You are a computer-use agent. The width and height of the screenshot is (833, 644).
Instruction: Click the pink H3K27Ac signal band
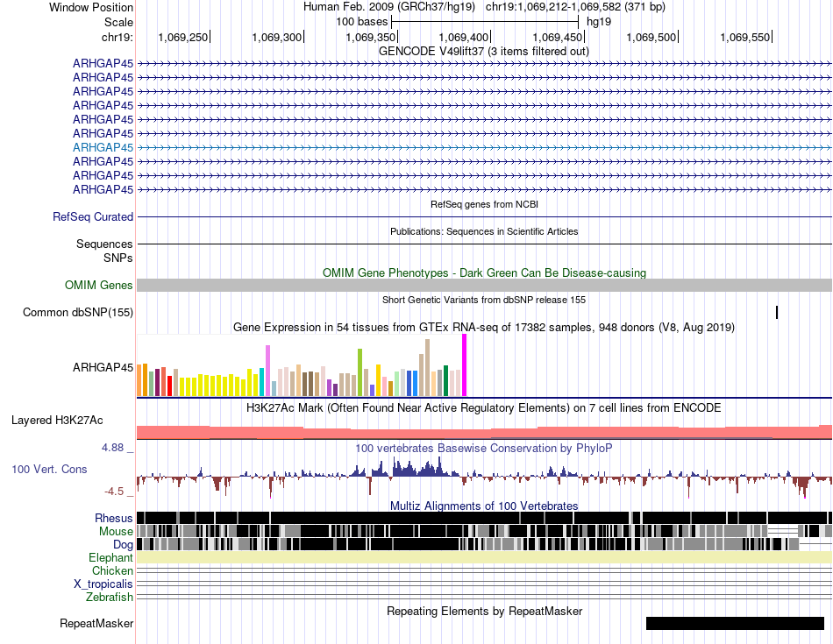[484, 432]
